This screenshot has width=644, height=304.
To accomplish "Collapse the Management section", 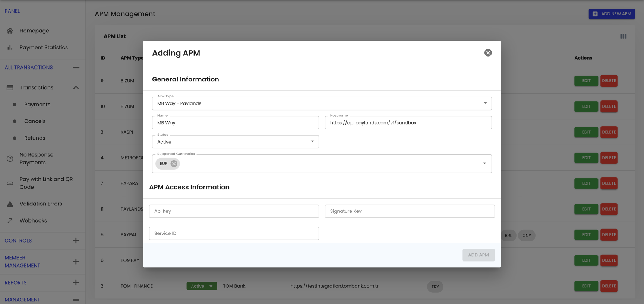I will pos(76,300).
